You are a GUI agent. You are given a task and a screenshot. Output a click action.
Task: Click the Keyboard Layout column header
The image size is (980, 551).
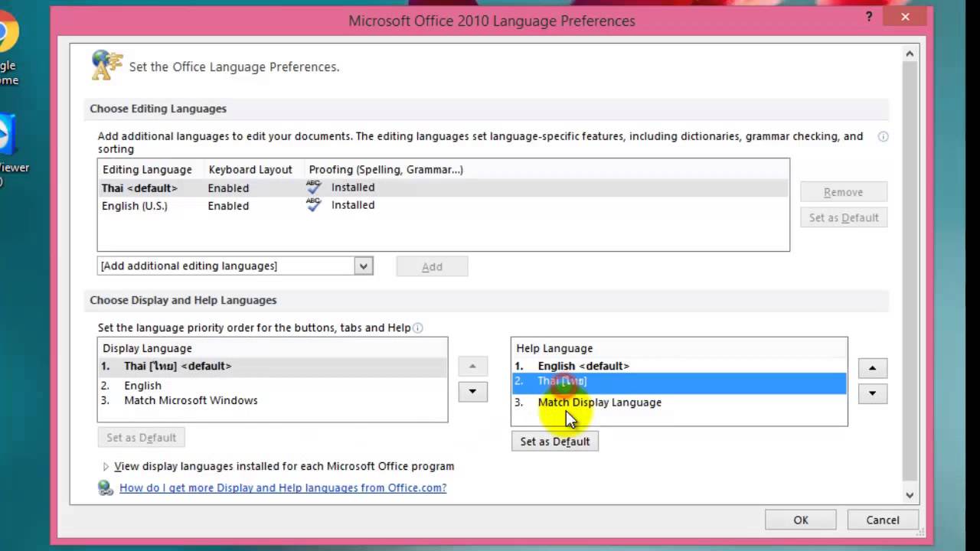250,170
